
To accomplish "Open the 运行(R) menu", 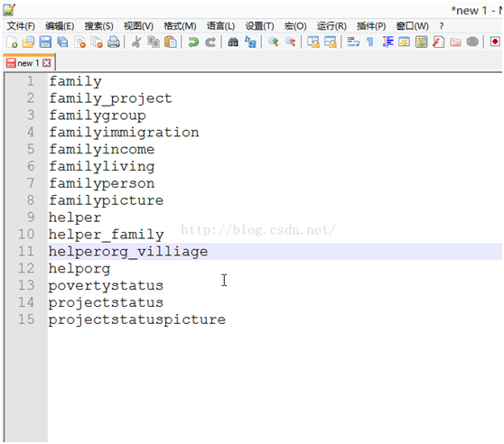I will pos(331,26).
